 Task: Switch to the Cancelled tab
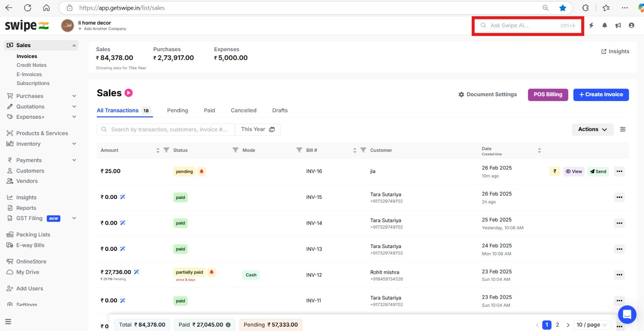click(244, 110)
